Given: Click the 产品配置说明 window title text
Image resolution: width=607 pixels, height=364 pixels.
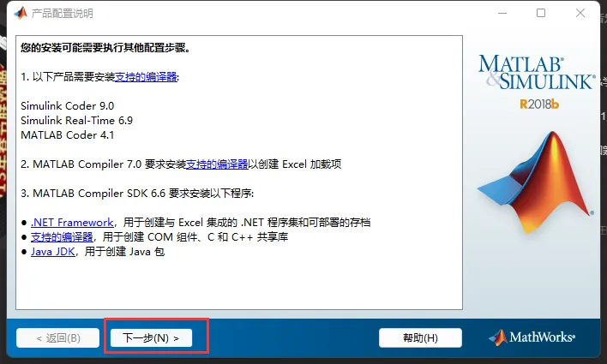Looking at the screenshot, I should 62,13.
